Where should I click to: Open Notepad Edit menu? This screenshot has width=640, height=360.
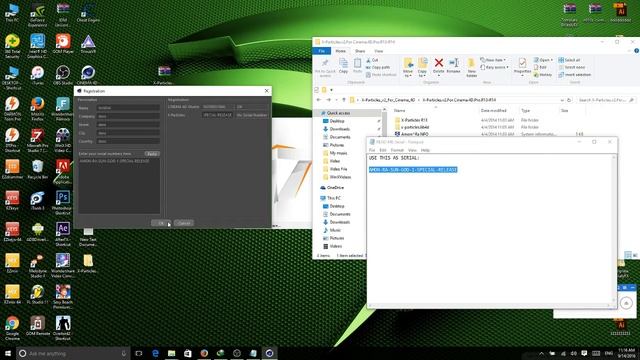(x=382, y=150)
